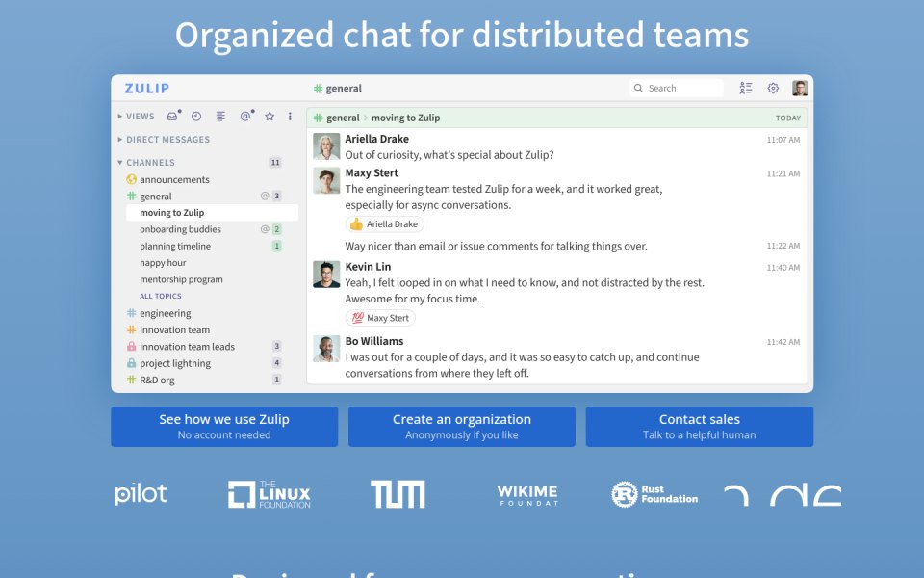Click the Create an organization button

click(462, 427)
